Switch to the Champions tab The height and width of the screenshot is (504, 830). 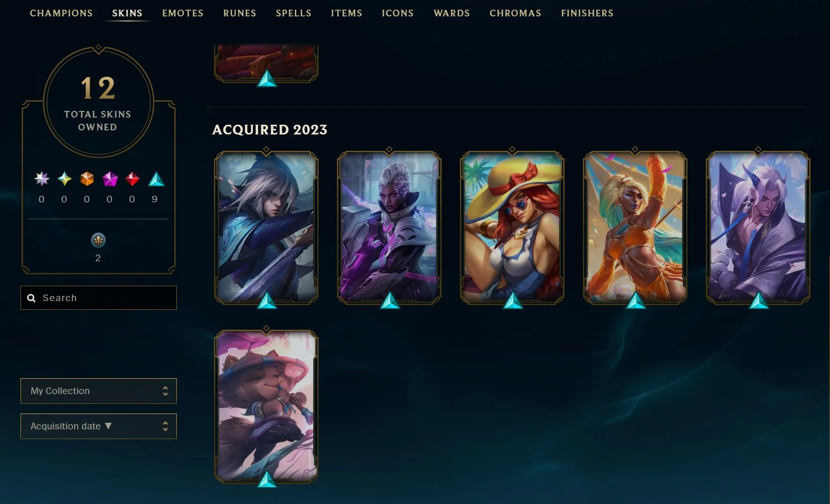point(61,13)
